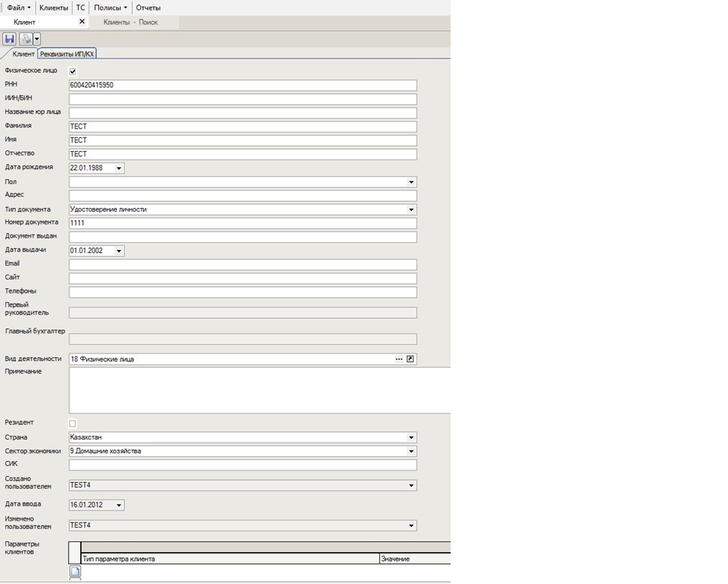The width and height of the screenshot is (728, 584).
Task: Expand the Страна dropdown list
Action: point(411,437)
